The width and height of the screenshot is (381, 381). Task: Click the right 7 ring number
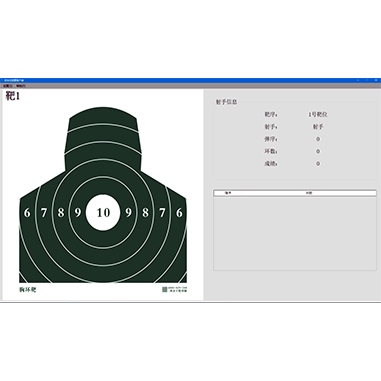click(x=162, y=212)
